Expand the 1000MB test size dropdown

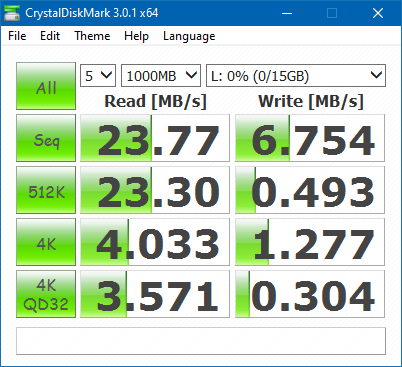coord(161,76)
